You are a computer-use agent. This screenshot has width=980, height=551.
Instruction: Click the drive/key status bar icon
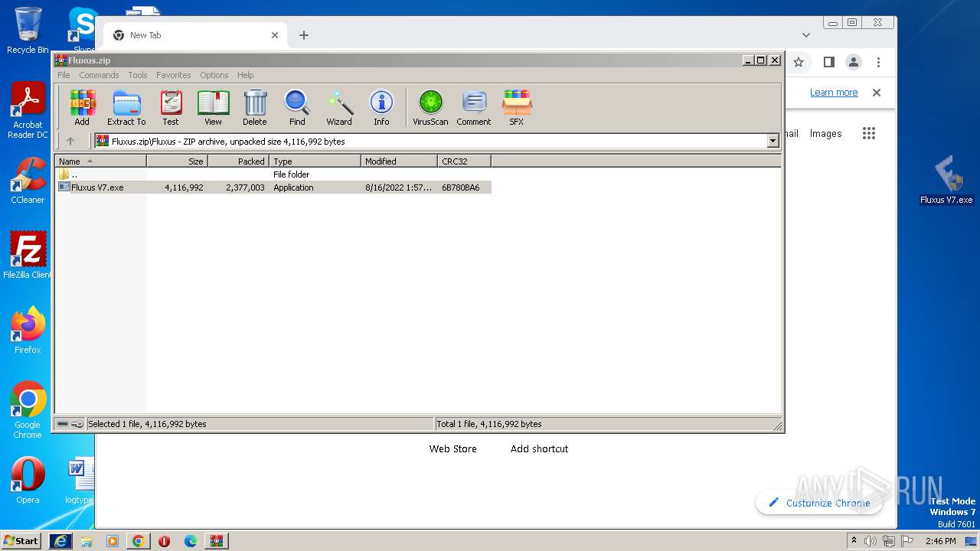[70, 424]
